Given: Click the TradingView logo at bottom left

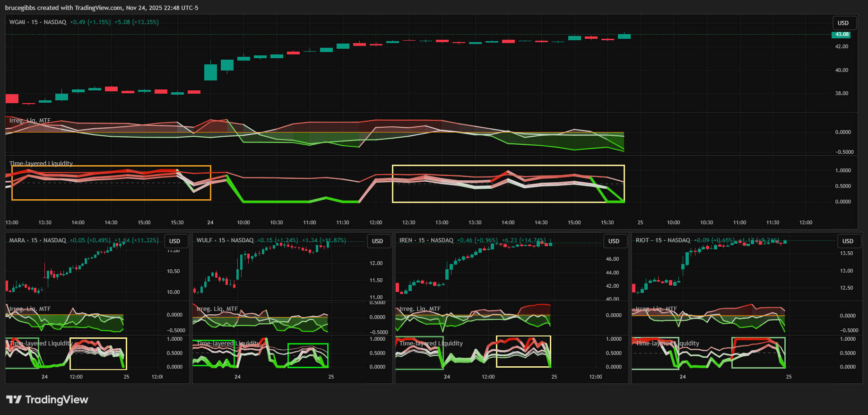Looking at the screenshot, I should tap(47, 400).
